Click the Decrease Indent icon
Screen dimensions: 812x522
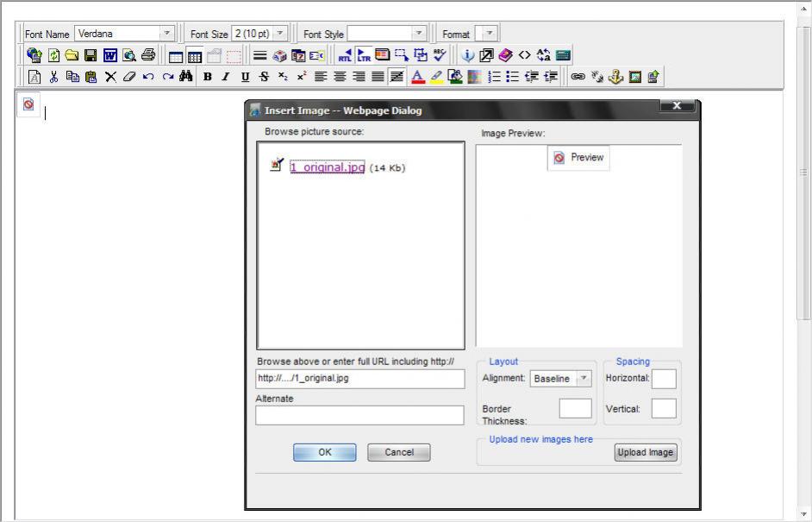(532, 77)
